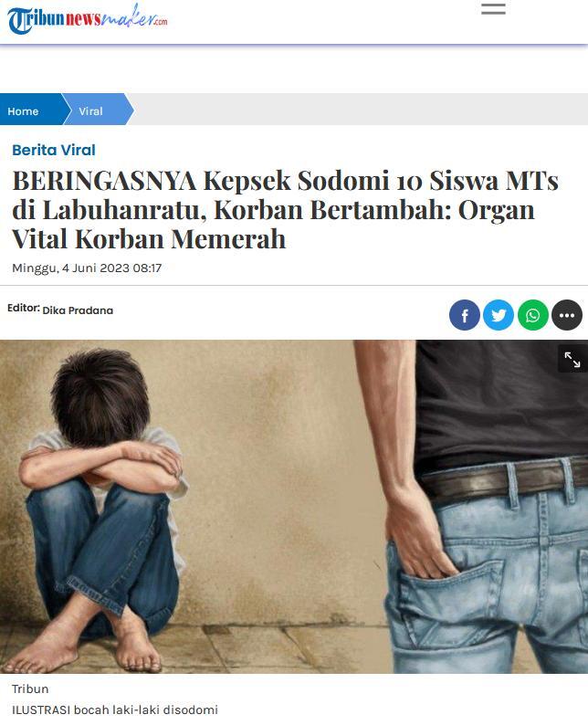The height and width of the screenshot is (725, 588).
Task: Go to Home breadcrumb
Action: 23,111
